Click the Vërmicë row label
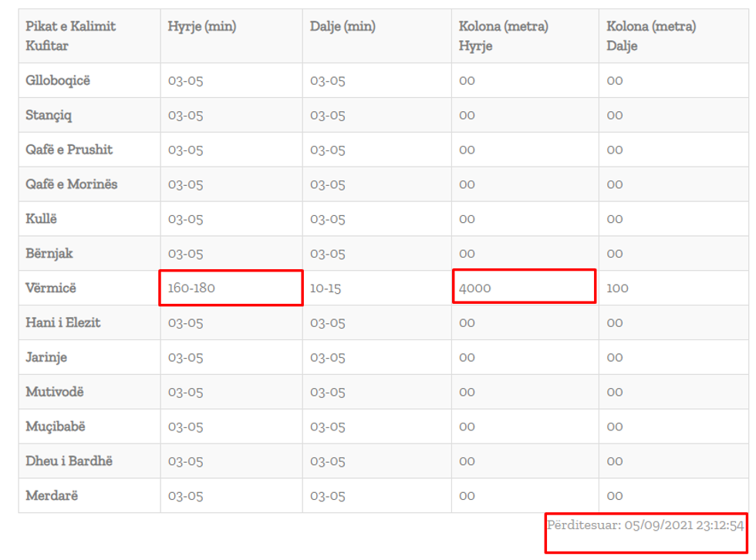This screenshot has height=560, width=756. coord(51,288)
